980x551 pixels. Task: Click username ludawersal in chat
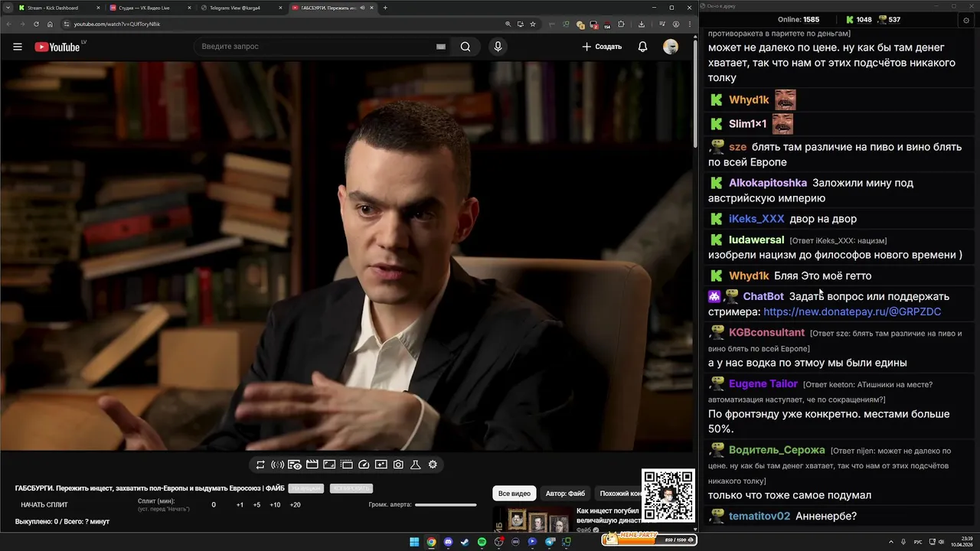[756, 240]
